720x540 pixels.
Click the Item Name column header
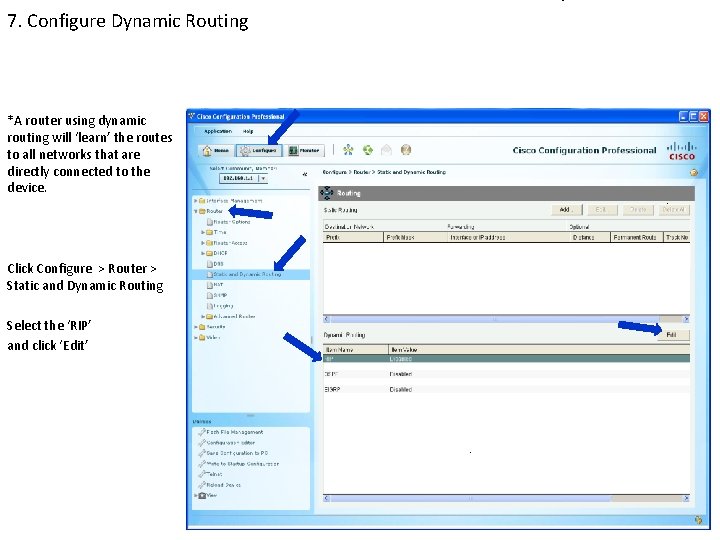[x=356, y=350]
